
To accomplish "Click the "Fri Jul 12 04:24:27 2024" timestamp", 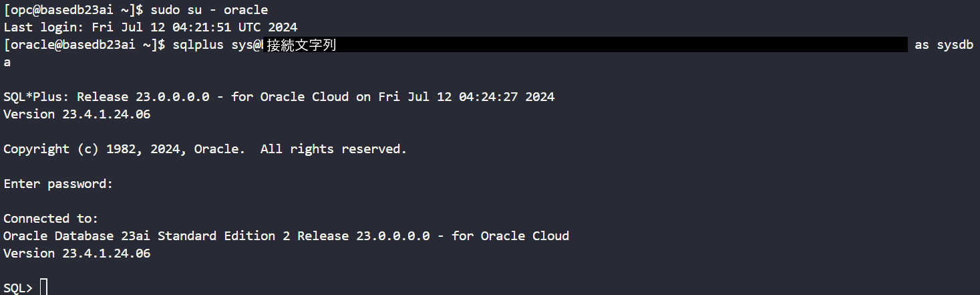I will (x=466, y=97).
